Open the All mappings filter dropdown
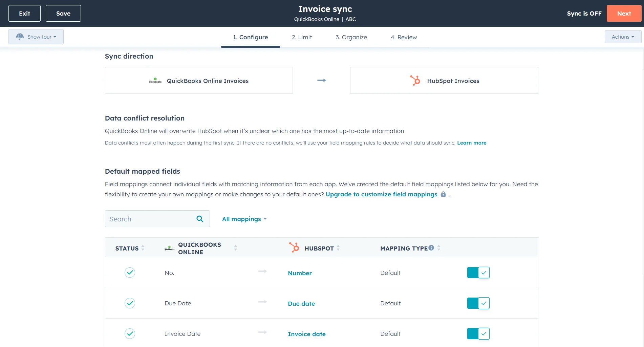644x347 pixels. (x=244, y=219)
